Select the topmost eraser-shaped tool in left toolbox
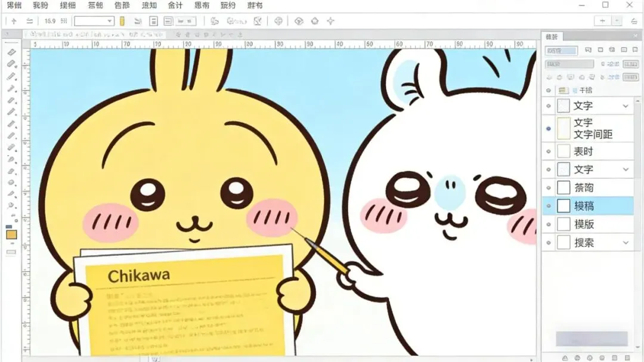This screenshot has width=644, height=362. tap(11, 52)
